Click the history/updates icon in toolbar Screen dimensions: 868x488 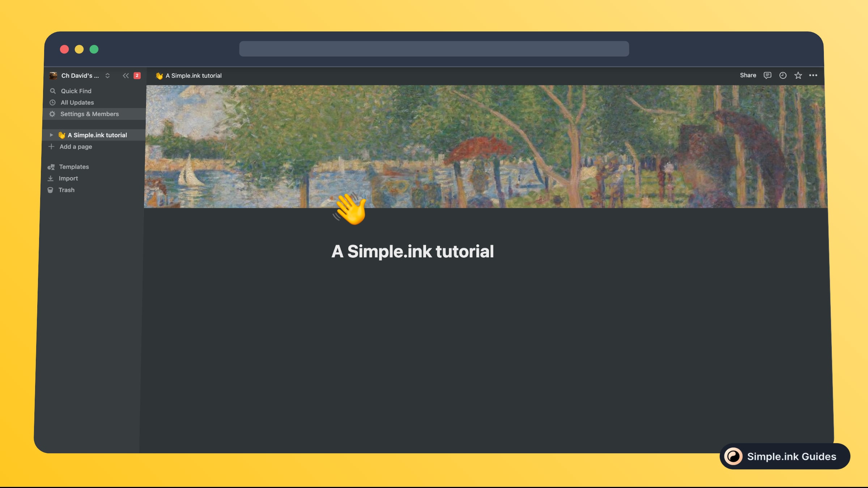[x=783, y=76]
